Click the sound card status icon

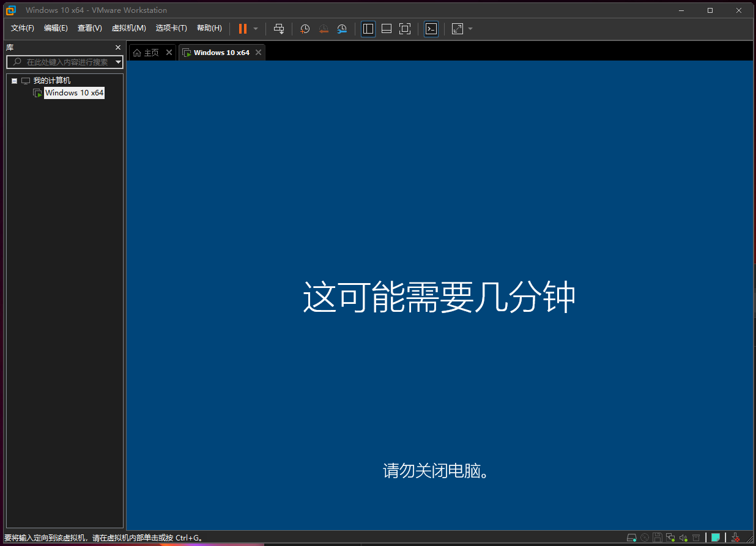coord(683,538)
